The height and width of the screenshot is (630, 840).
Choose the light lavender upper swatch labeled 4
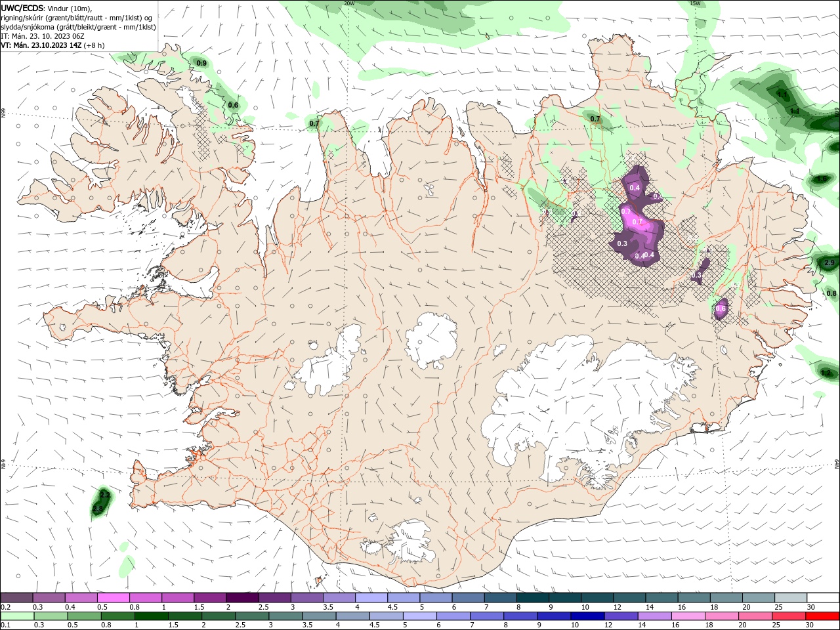pos(371,598)
